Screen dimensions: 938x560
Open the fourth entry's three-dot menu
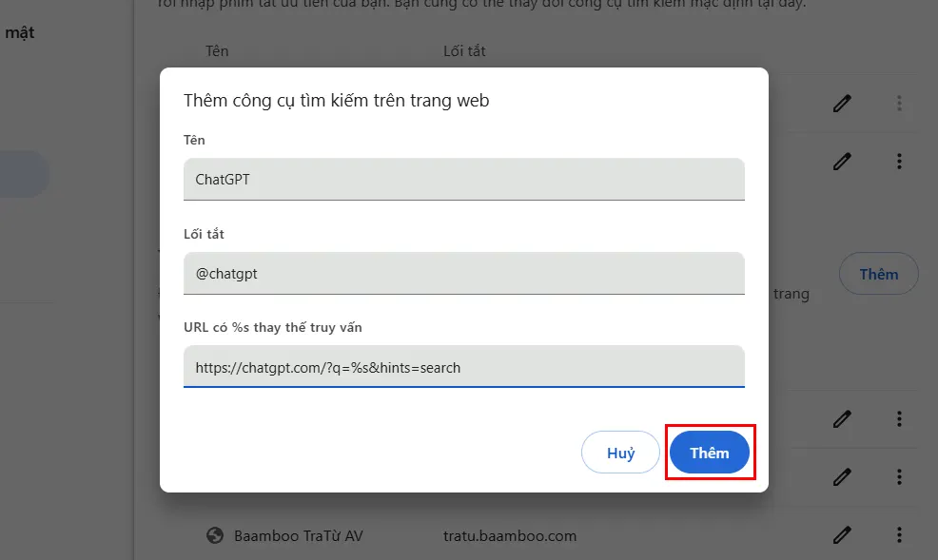pos(899,418)
